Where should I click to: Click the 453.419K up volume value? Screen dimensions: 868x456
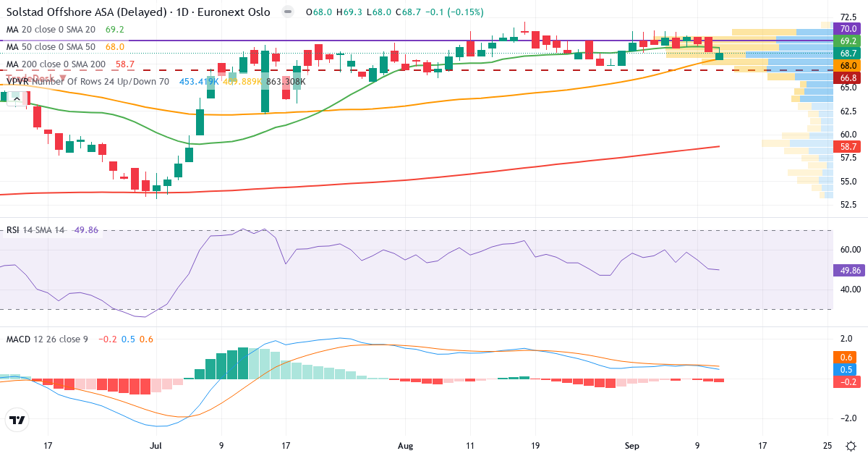point(199,82)
